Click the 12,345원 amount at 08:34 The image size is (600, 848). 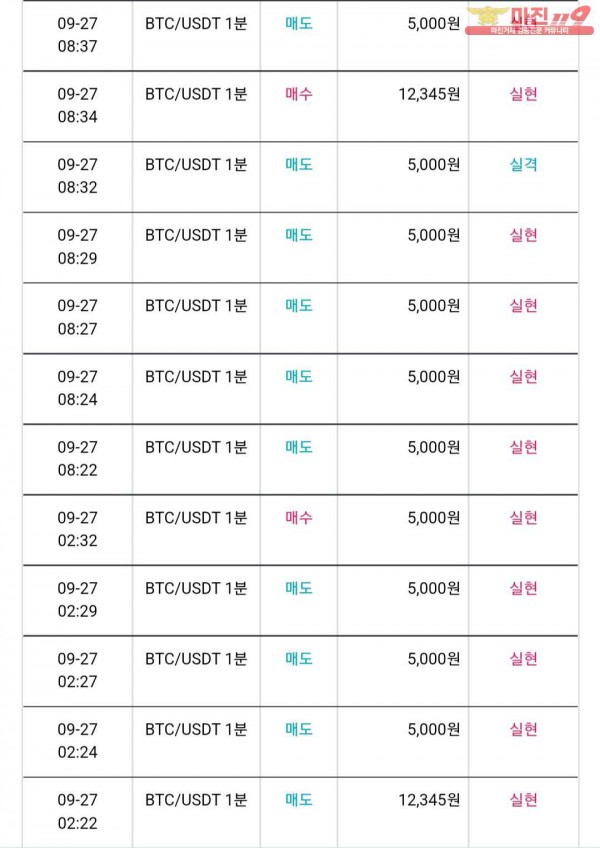pyautogui.click(x=430, y=94)
